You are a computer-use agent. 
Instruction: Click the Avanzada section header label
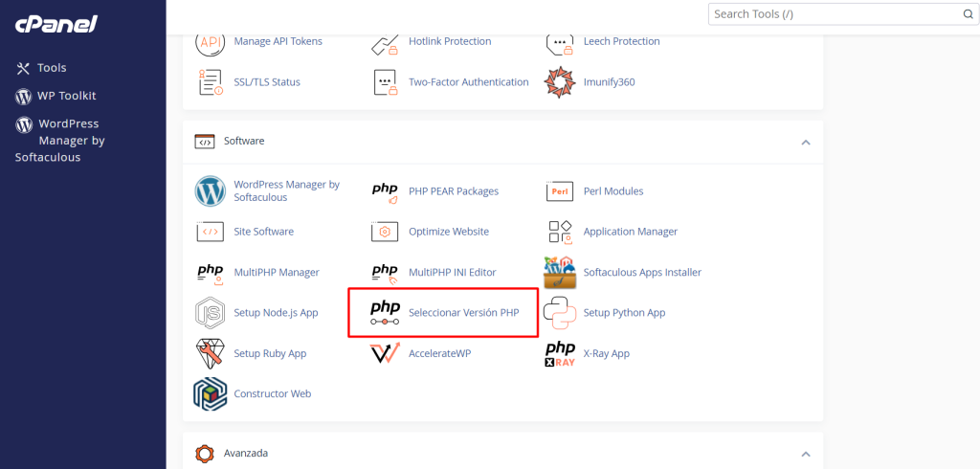point(246,453)
